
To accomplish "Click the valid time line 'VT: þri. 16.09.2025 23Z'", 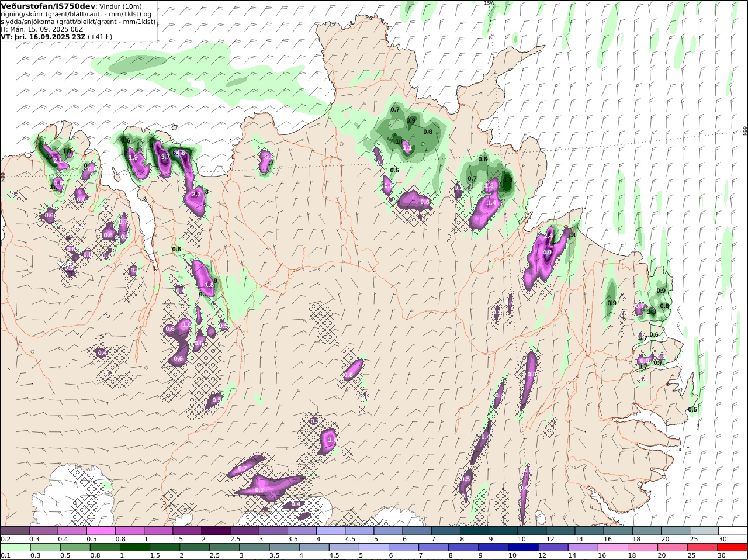I will (x=43, y=36).
